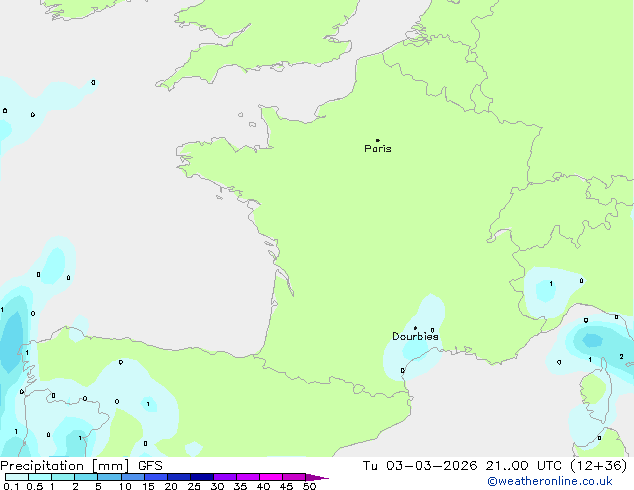Pick the 30–35 mm purple legend swatch
The height and width of the screenshot is (490, 634).
tap(225, 477)
